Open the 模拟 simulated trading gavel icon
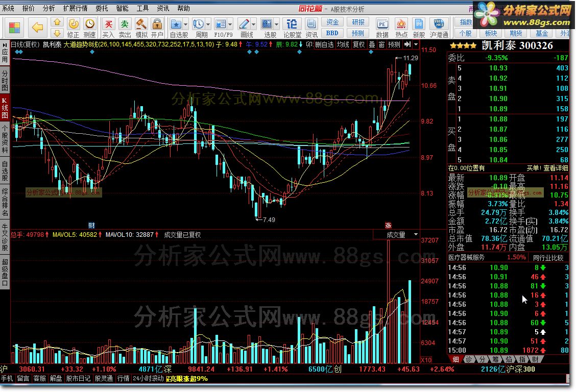Viewport: 576px width, 392px height. [x=141, y=28]
